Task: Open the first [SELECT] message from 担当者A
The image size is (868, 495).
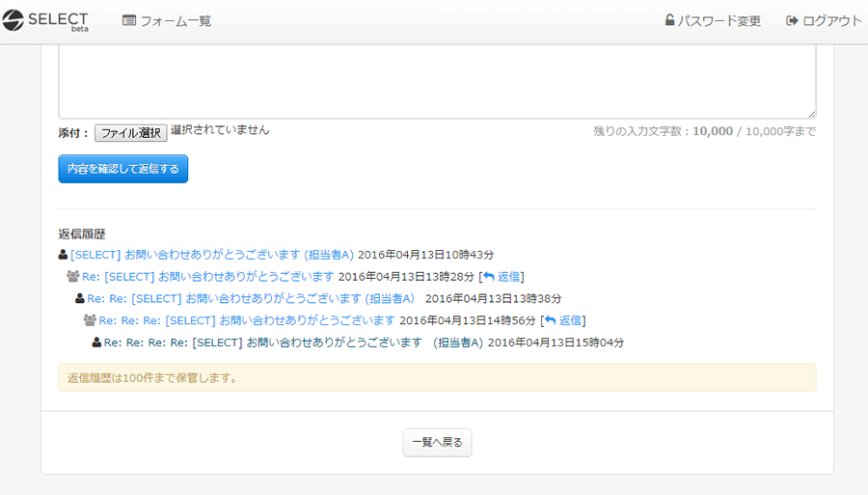Action: (211, 255)
